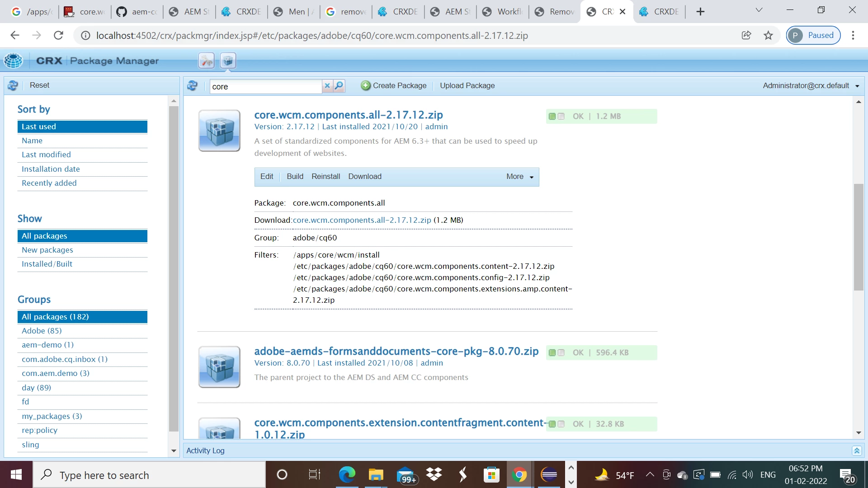Image resolution: width=868 pixels, height=488 pixels.
Task: Open the Administrator@crx.default user dropdown
Action: [x=811, y=86]
